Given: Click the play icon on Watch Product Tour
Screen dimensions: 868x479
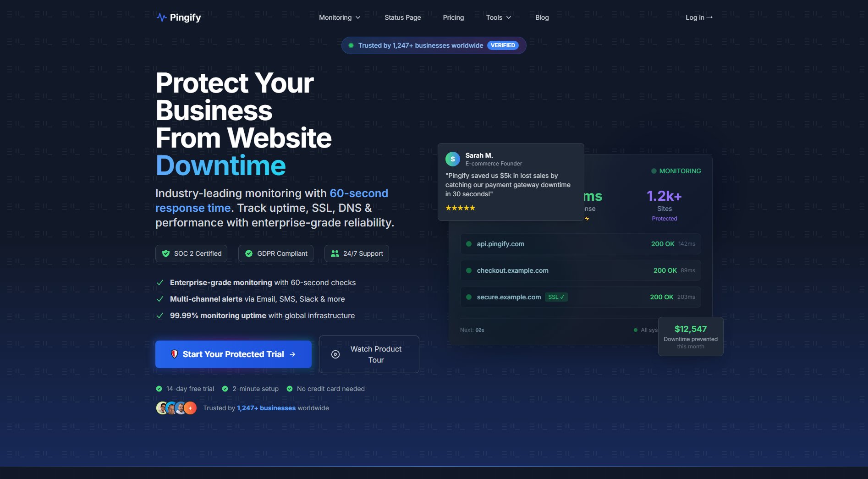Looking at the screenshot, I should 335,354.
